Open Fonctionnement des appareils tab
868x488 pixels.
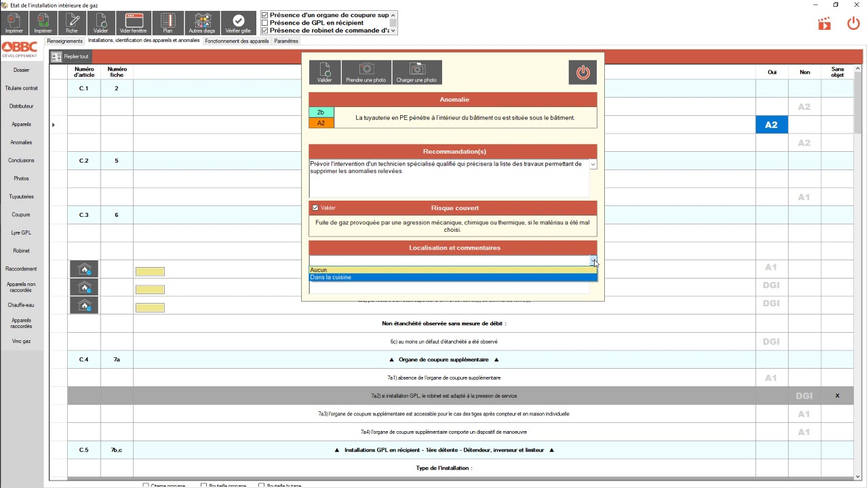click(237, 41)
